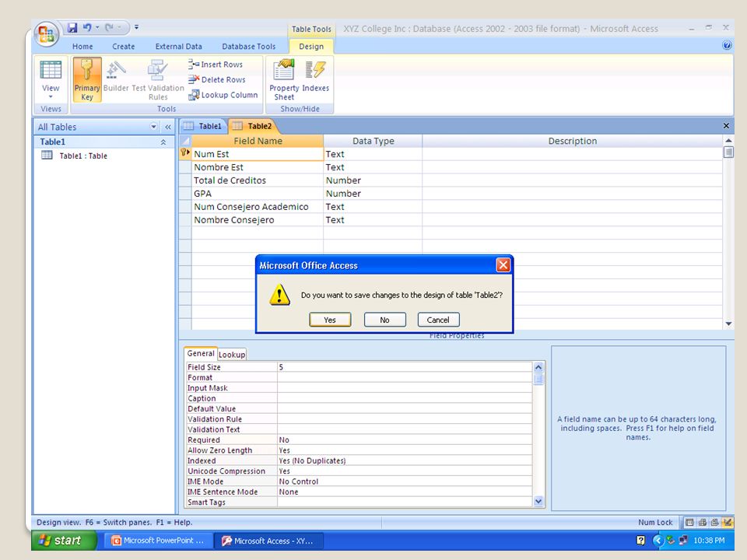This screenshot has height=560, width=747.
Task: Switch to PivotTable View from status bar
Action: (702, 523)
